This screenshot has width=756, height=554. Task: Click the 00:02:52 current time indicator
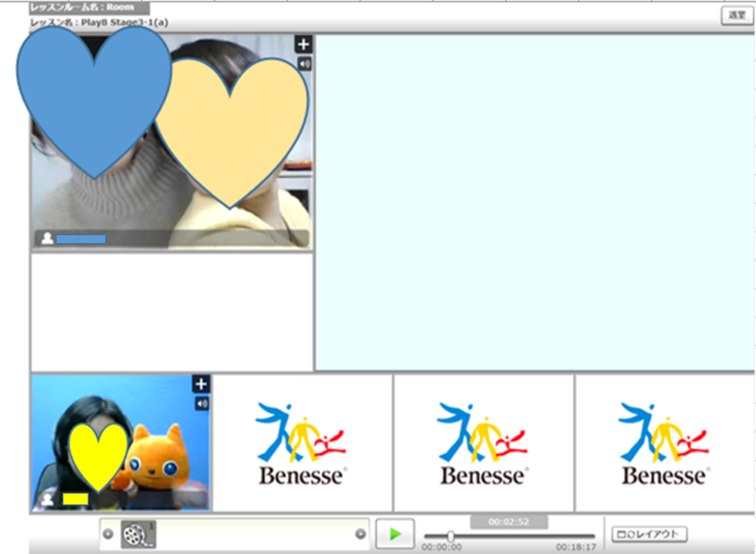pyautogui.click(x=508, y=522)
